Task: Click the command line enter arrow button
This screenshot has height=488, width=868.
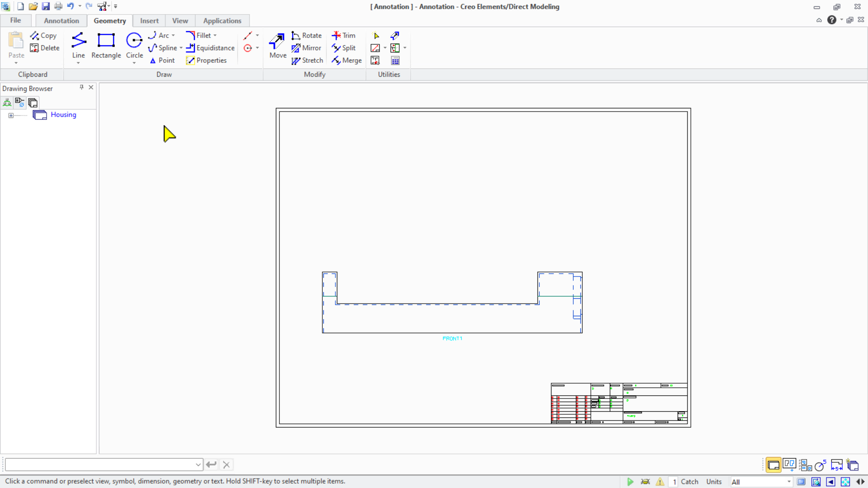Action: click(211, 465)
